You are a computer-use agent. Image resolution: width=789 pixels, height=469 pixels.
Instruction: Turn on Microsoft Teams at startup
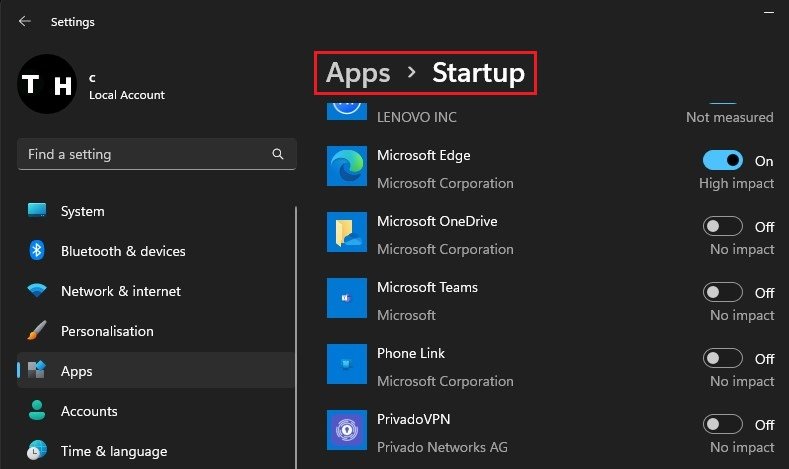[x=723, y=293]
